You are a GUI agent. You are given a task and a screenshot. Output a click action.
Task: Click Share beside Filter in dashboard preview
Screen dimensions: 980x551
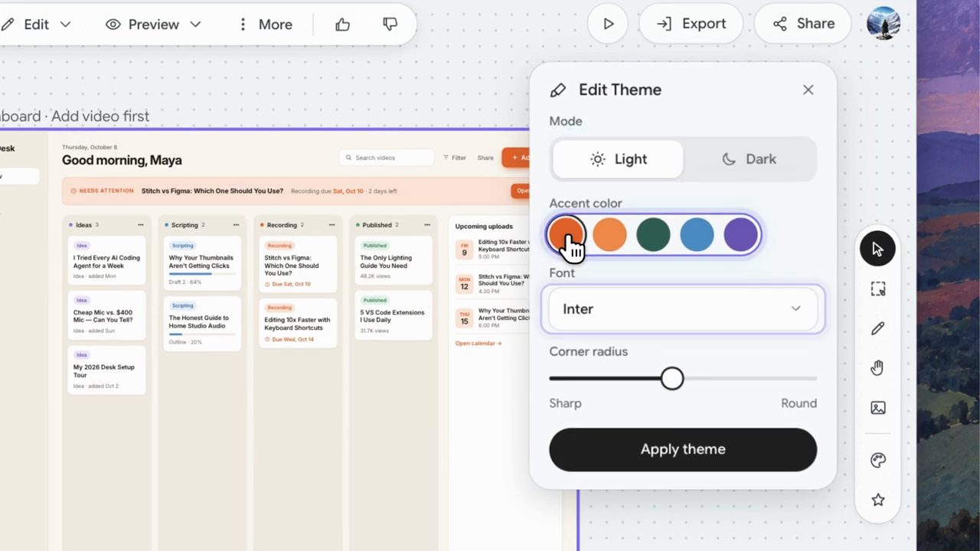coord(485,158)
